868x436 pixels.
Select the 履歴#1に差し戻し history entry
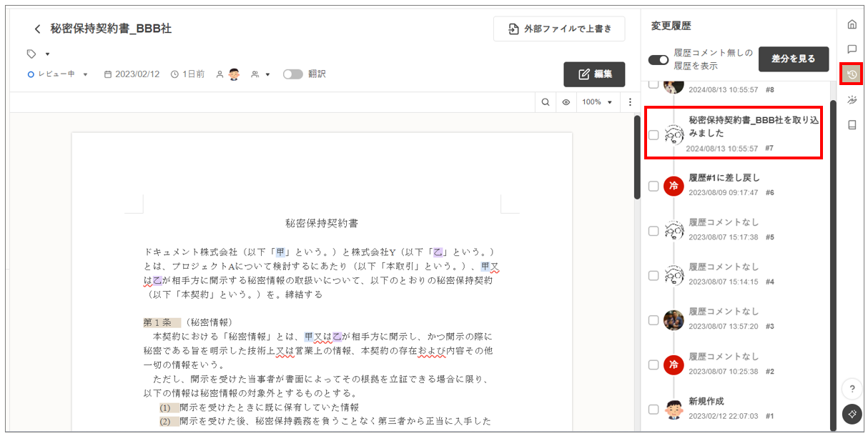724,178
